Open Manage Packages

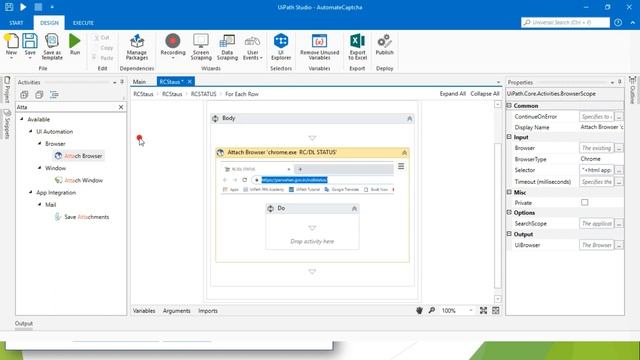137,47
